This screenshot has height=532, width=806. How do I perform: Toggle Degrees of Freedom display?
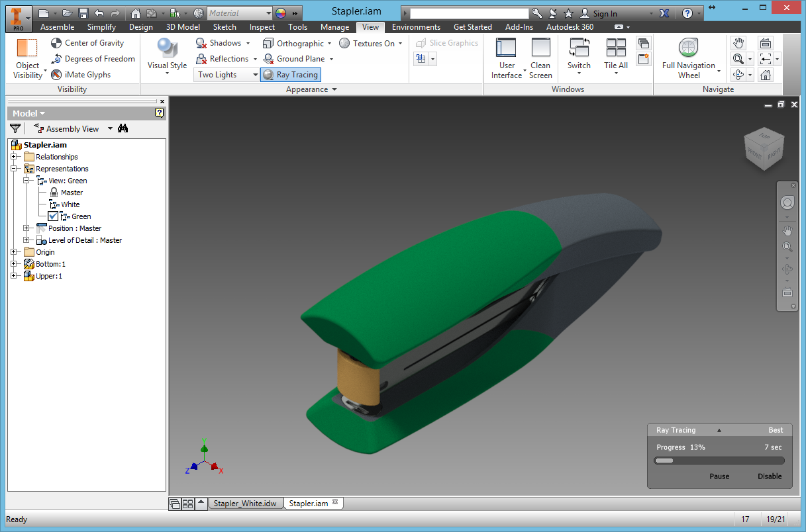coord(93,59)
